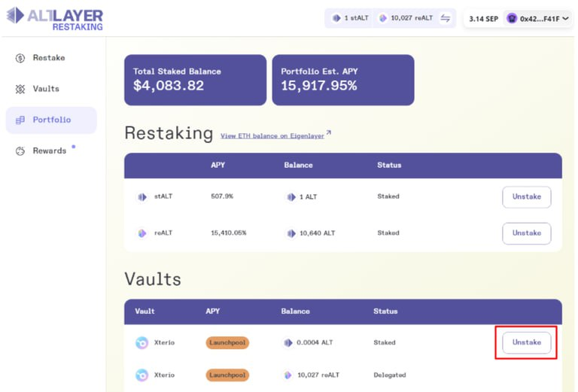Click the Total Staked Balance card
The image size is (578, 392).
click(x=196, y=80)
